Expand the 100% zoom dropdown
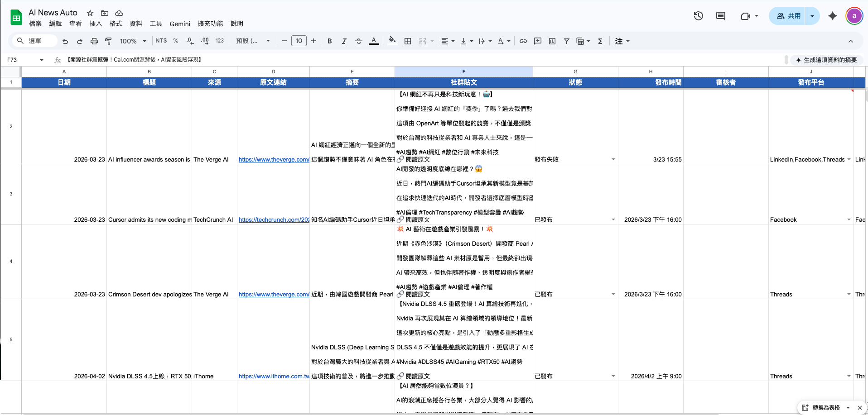 (133, 41)
